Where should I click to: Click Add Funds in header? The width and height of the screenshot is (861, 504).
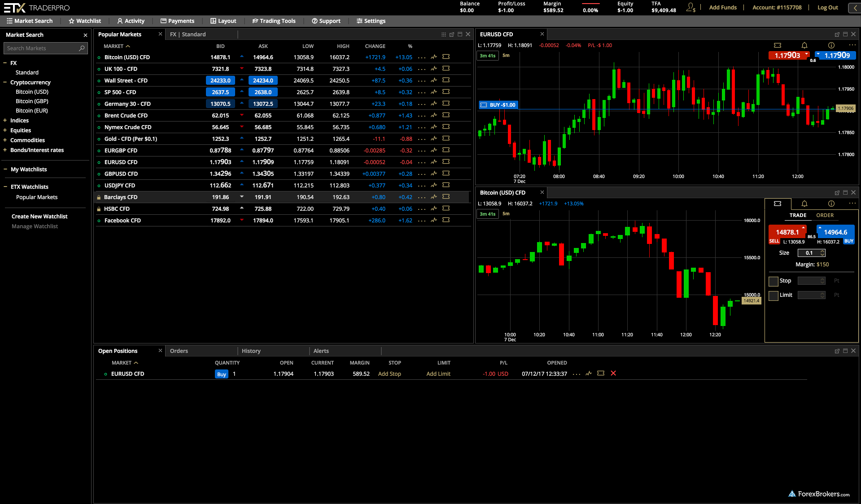tap(723, 8)
